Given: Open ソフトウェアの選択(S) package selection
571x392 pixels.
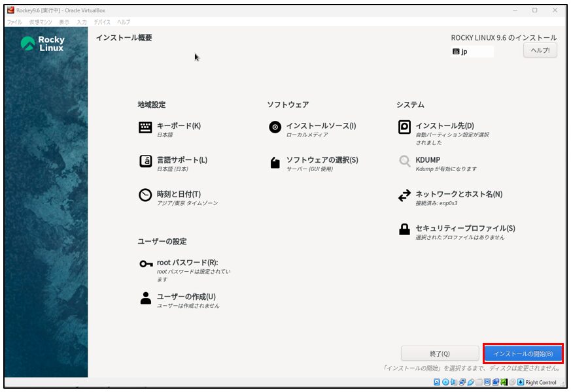Looking at the screenshot, I should 321,160.
